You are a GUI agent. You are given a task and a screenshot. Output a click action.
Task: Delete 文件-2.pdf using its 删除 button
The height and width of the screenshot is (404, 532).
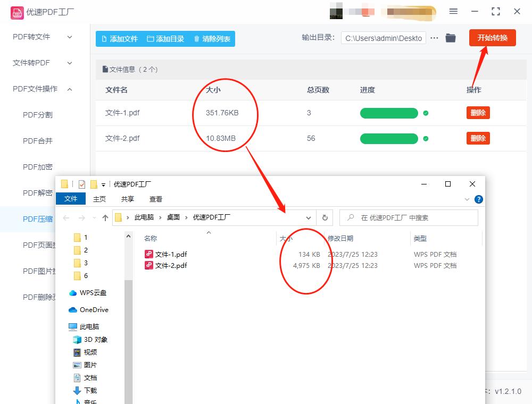pyautogui.click(x=477, y=138)
